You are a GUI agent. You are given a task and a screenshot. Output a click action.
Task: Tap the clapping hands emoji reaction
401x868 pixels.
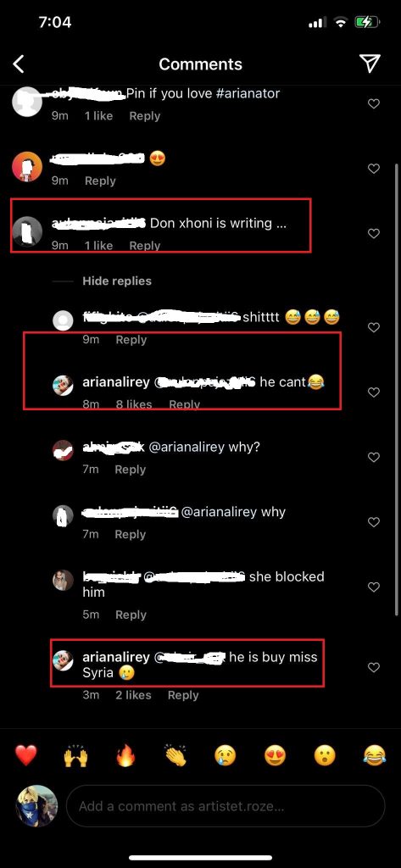(x=175, y=755)
